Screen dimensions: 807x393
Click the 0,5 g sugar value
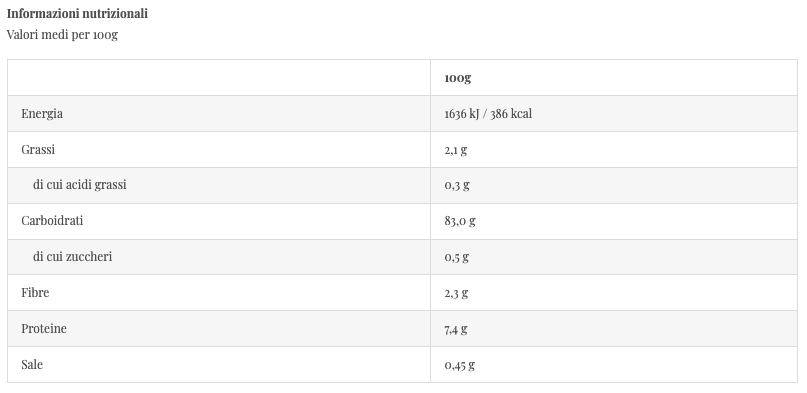pyautogui.click(x=457, y=257)
